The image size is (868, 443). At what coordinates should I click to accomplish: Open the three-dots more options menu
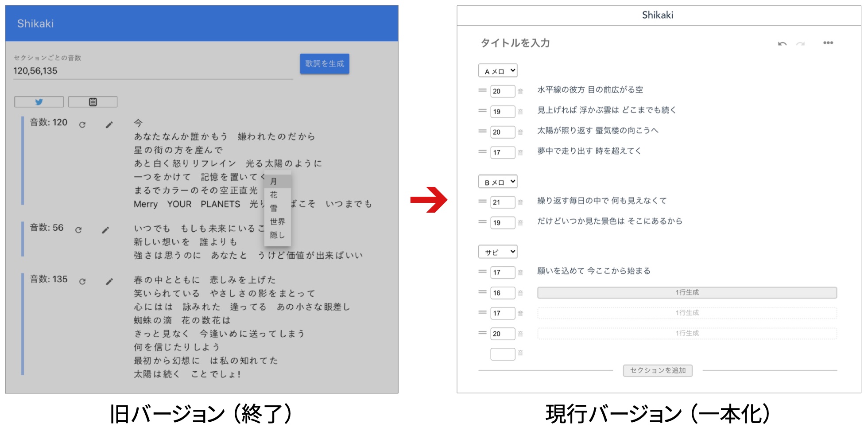pyautogui.click(x=828, y=43)
